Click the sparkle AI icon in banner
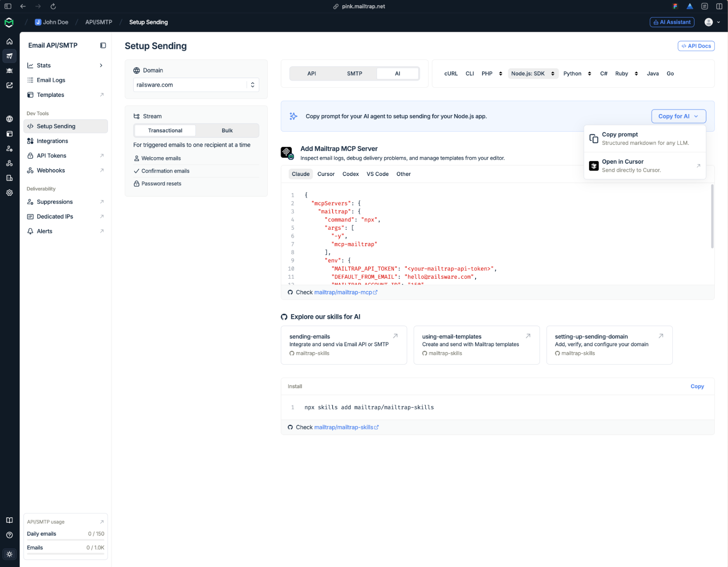This screenshot has width=728, height=567. point(293,116)
